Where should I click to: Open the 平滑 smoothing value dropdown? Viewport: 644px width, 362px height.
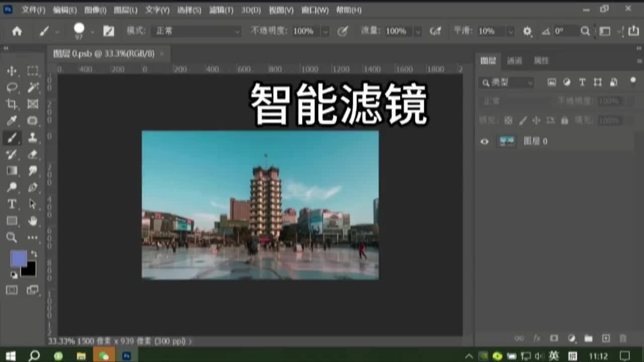510,31
